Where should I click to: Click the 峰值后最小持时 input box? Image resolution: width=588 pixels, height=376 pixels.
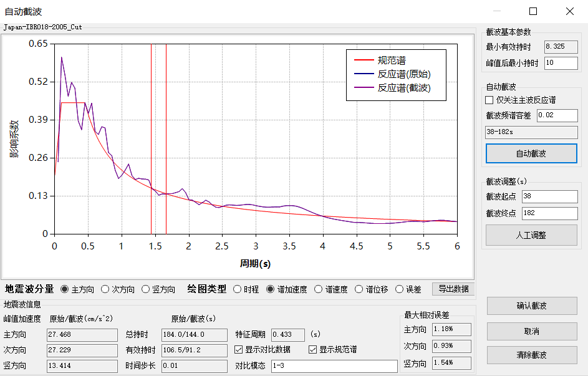[x=561, y=62]
